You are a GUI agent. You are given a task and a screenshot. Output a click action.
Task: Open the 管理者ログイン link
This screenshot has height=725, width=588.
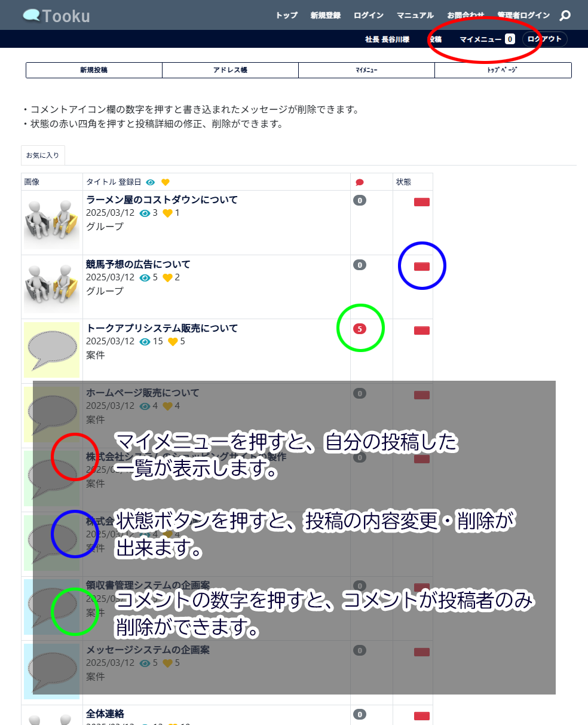point(523,16)
